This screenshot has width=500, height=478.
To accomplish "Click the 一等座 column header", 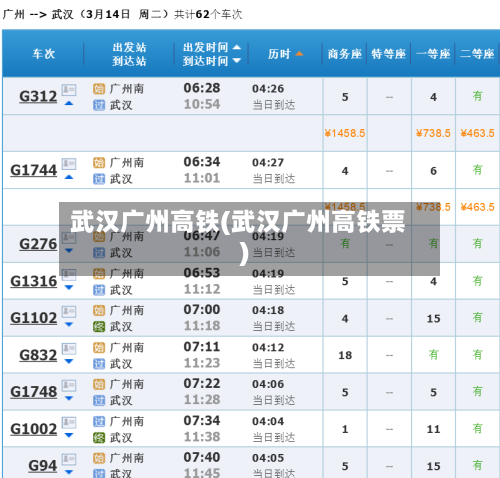I will coord(433,54).
